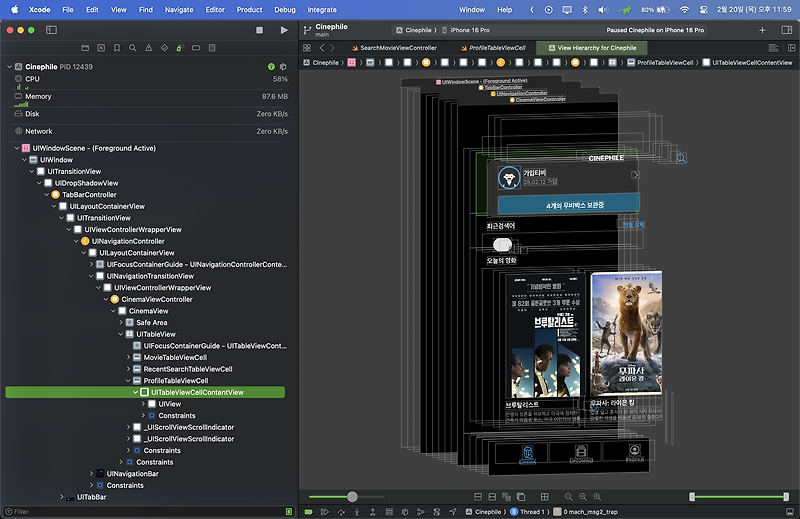Collapse the UITableViewCellContentView tree row
The image size is (800, 519).
(x=136, y=393)
